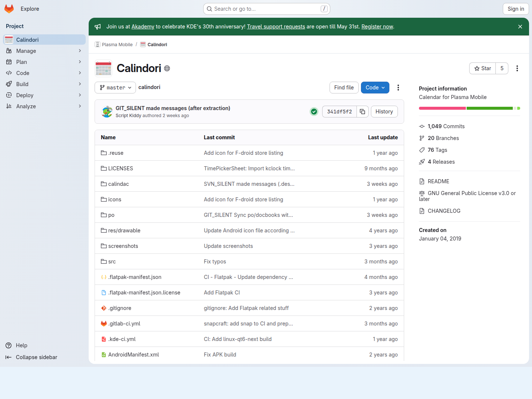Expand the Deploy sidebar section
This screenshot has height=399, width=532.
44,95
